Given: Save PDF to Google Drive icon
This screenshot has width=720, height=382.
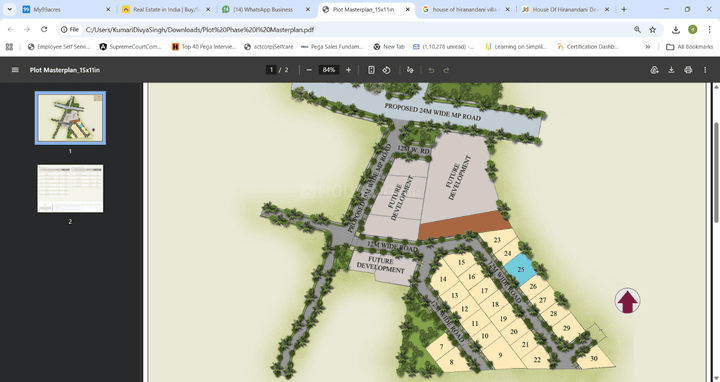Looking at the screenshot, I should [654, 70].
